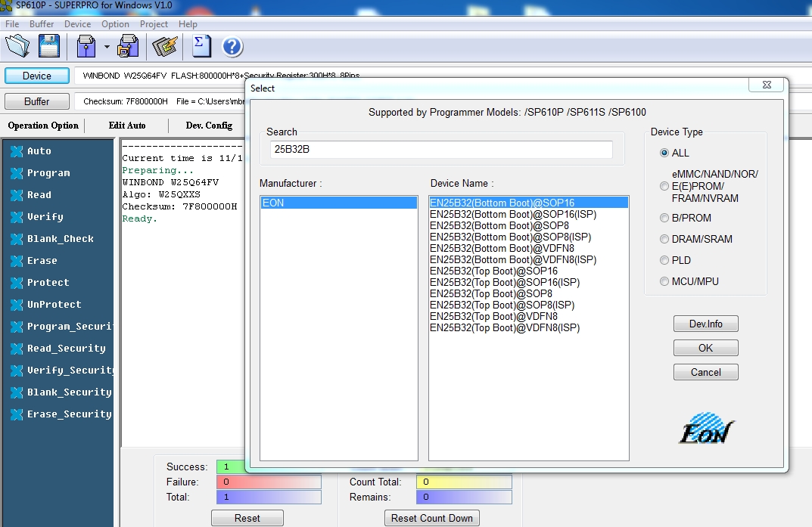Select the ALL device type radio button

pyautogui.click(x=664, y=153)
